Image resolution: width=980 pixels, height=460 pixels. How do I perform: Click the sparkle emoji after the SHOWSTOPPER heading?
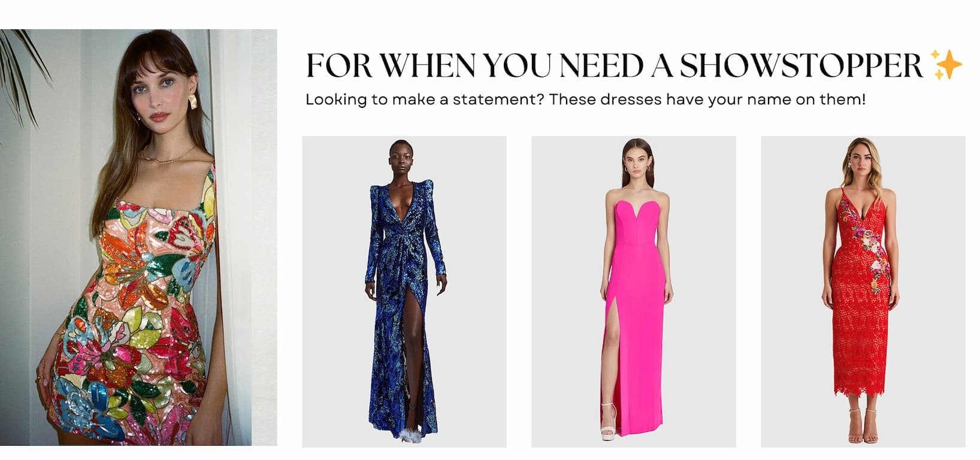[947, 65]
